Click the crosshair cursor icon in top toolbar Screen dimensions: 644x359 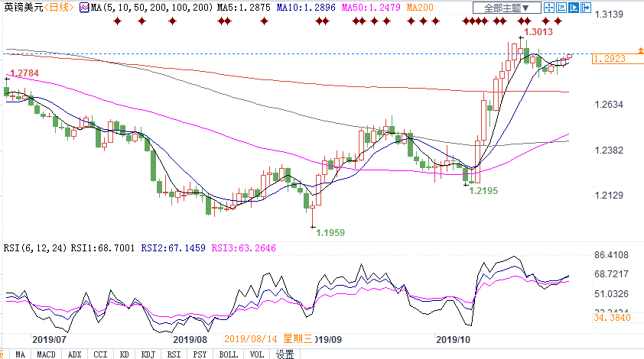(x=549, y=8)
